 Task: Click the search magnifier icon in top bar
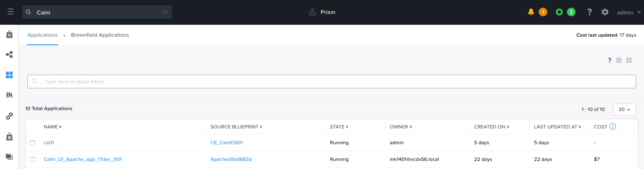(28, 12)
